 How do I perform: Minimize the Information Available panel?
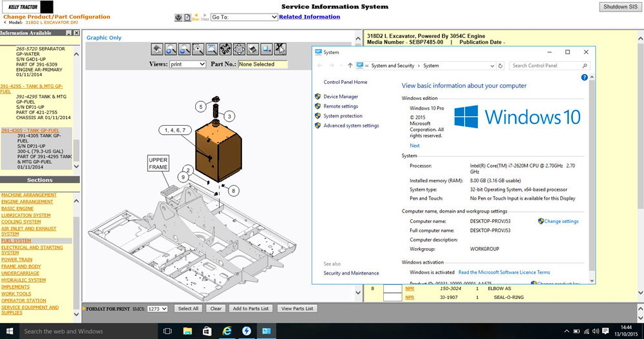(69, 33)
